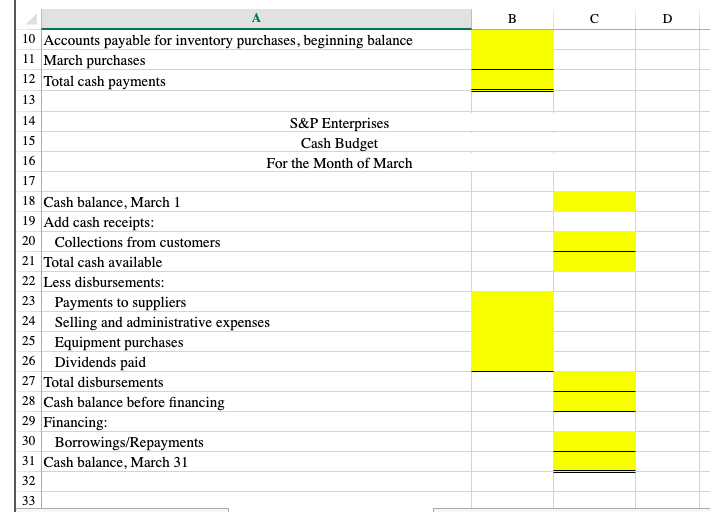Click 'Selling and administrative expenses' label
710x512 pixels.
pyautogui.click(x=162, y=322)
